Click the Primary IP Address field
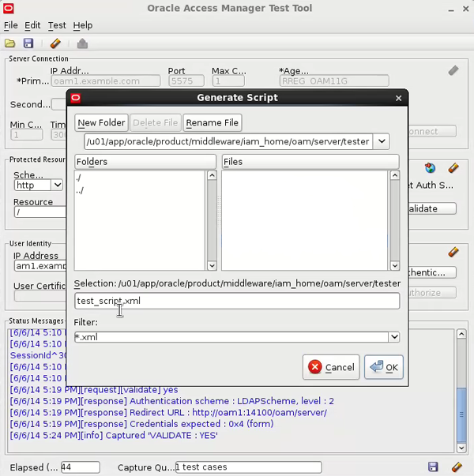This screenshot has width=474, height=476. point(106,81)
